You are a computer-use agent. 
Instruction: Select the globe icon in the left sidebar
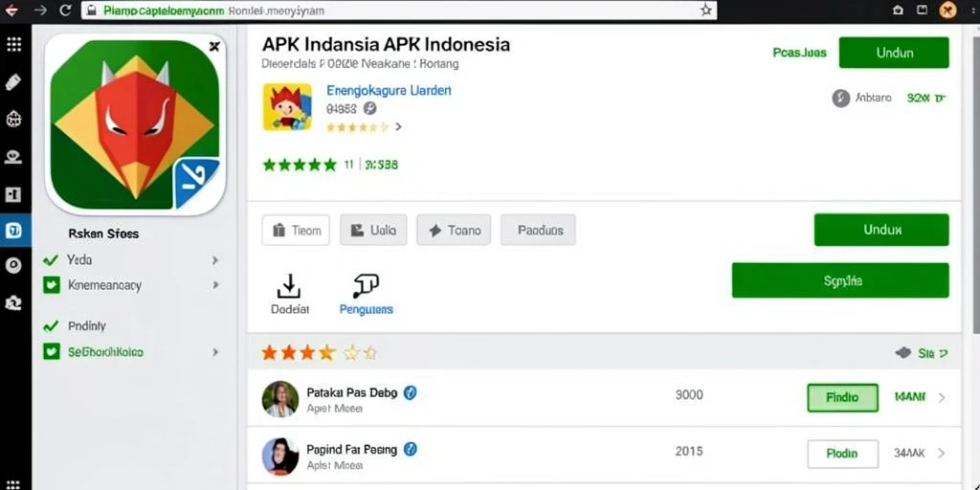point(13,119)
